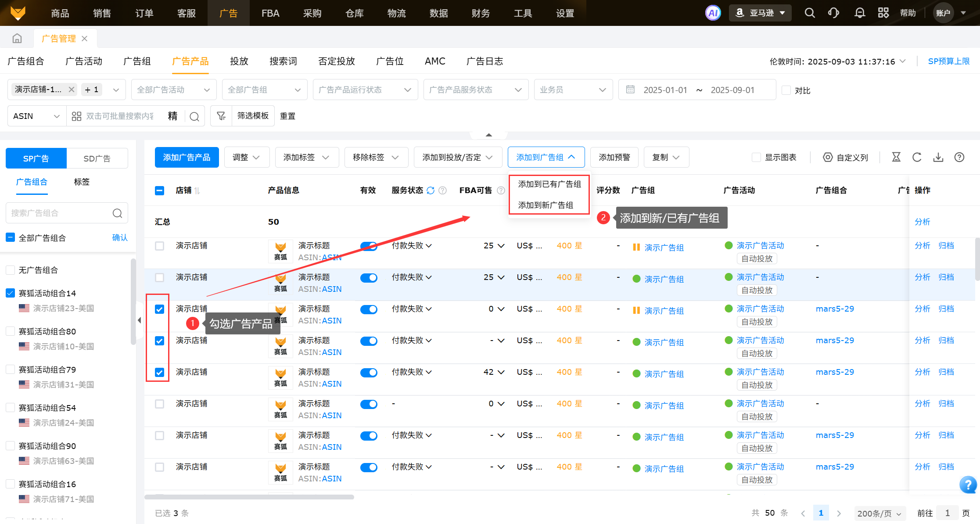Open the 调整 dropdown button
This screenshot has width=980, height=524.
(x=246, y=157)
